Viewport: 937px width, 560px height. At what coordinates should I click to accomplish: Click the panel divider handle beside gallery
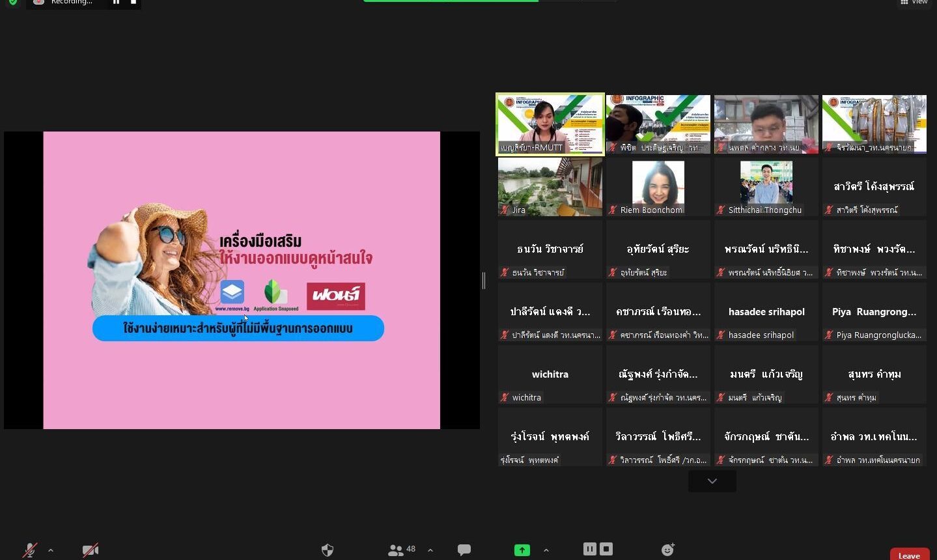click(484, 280)
